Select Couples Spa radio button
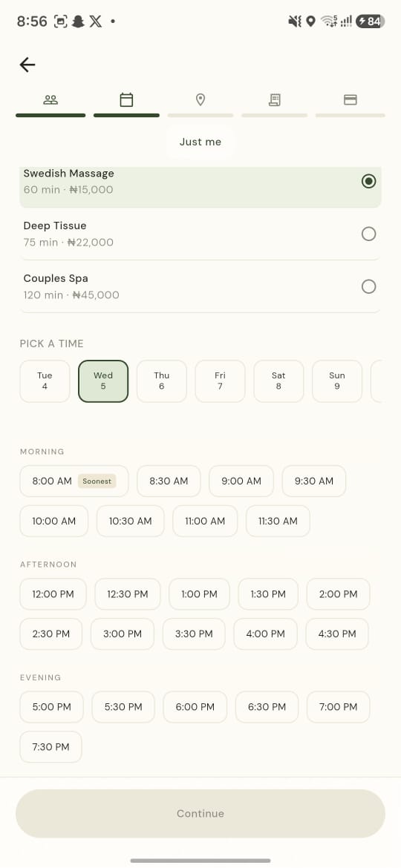The width and height of the screenshot is (401, 868). coord(368,286)
